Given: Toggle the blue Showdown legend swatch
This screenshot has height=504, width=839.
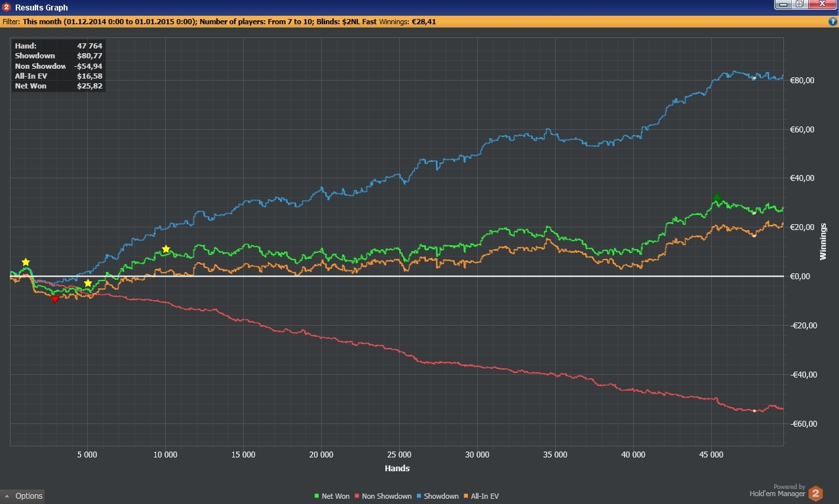Looking at the screenshot, I should point(419,496).
